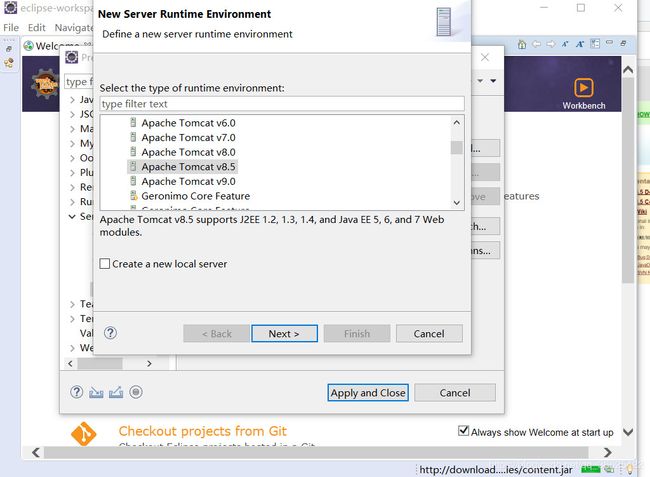Screen dimensions: 650x477
Task: Click the status bar icon right of the green progress bar
Action: 609,470
